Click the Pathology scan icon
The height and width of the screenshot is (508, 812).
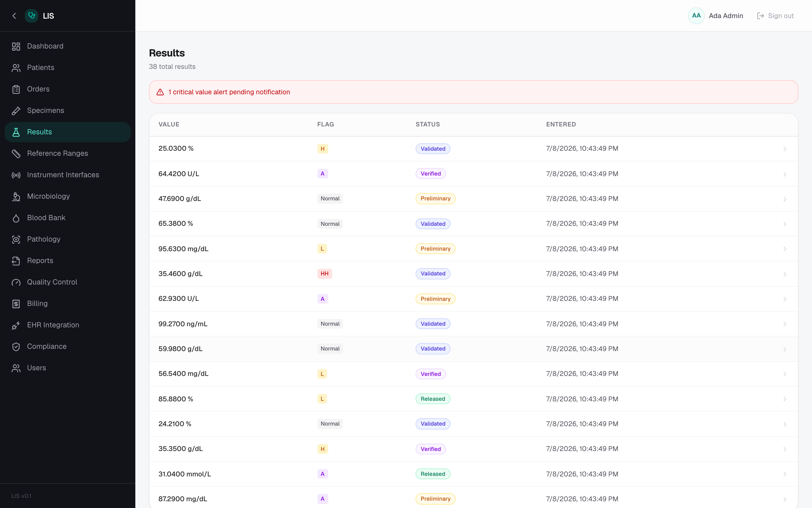coord(16,239)
